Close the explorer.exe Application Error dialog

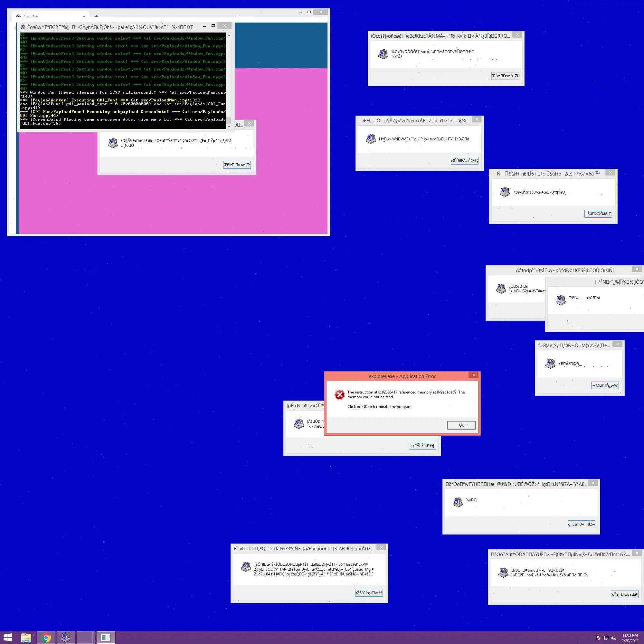click(473, 375)
